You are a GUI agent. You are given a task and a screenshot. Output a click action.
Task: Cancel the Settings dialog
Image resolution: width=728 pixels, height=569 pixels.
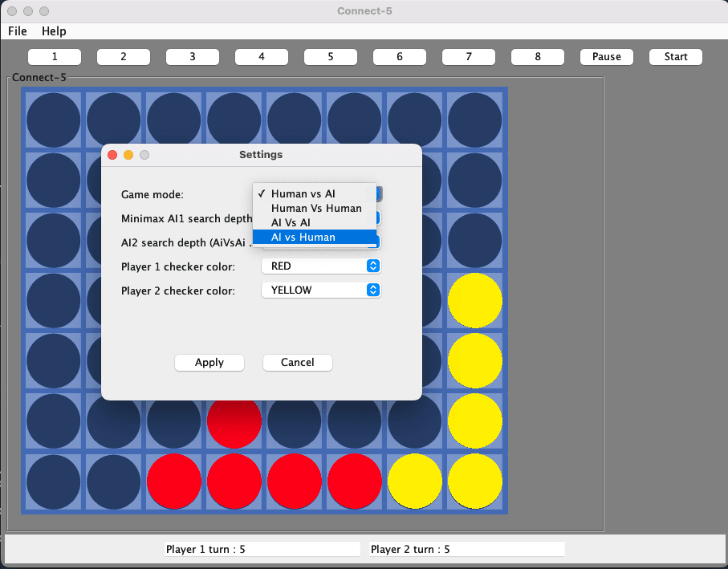(x=297, y=362)
